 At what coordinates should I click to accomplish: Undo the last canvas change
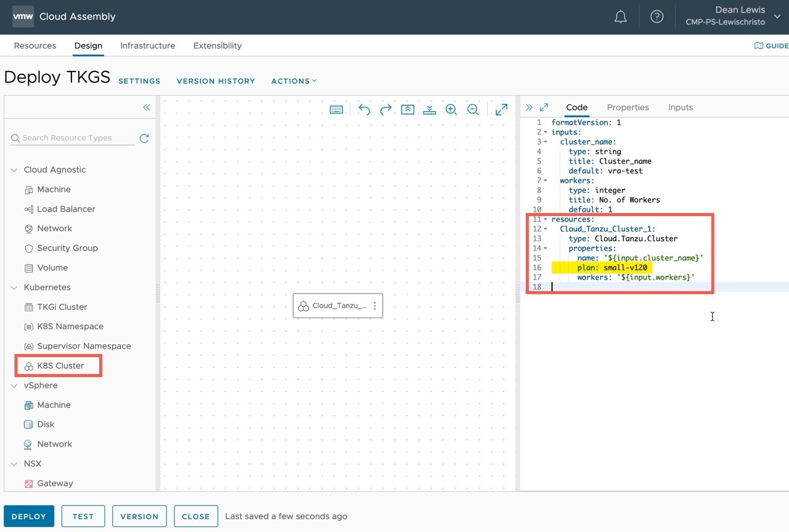(x=364, y=110)
